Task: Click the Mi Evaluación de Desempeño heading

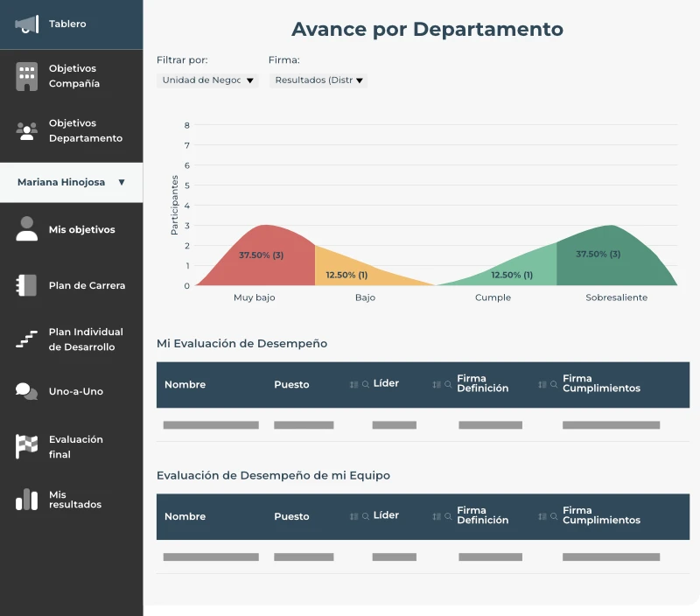Action: pyautogui.click(x=241, y=343)
